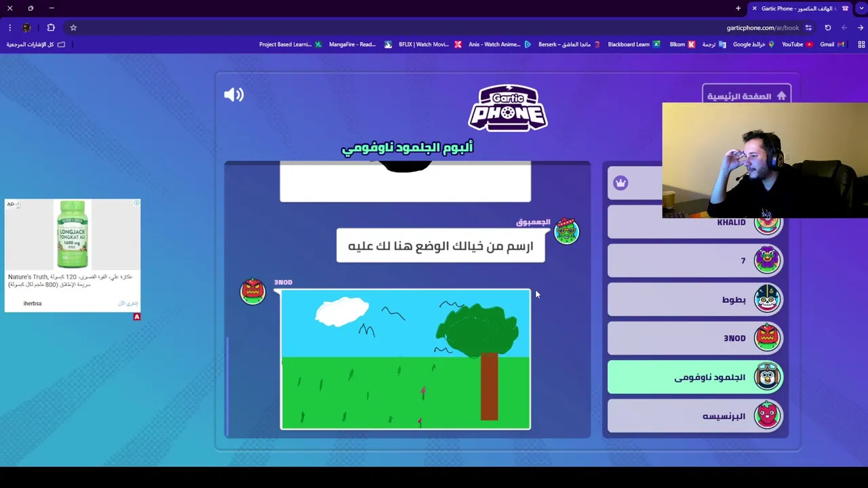Open the Longjack supplement ad image
The height and width of the screenshot is (488, 868).
73,235
